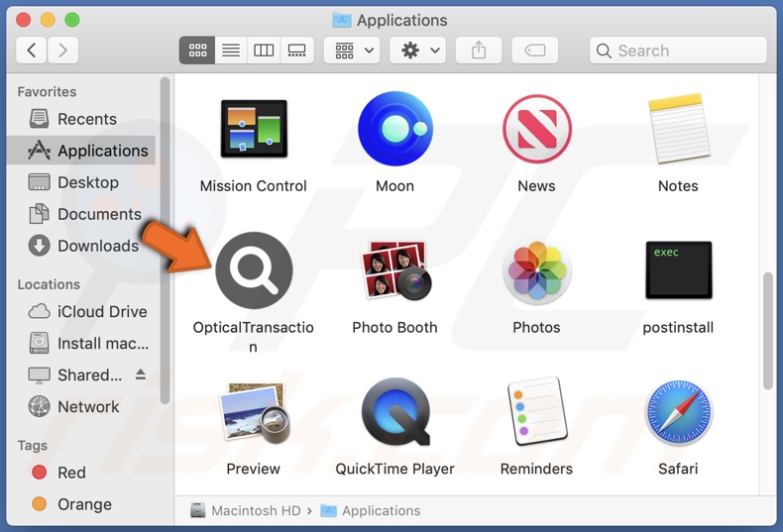The width and height of the screenshot is (783, 532).
Task: Open Downloads in the sidebar
Action: [81, 246]
